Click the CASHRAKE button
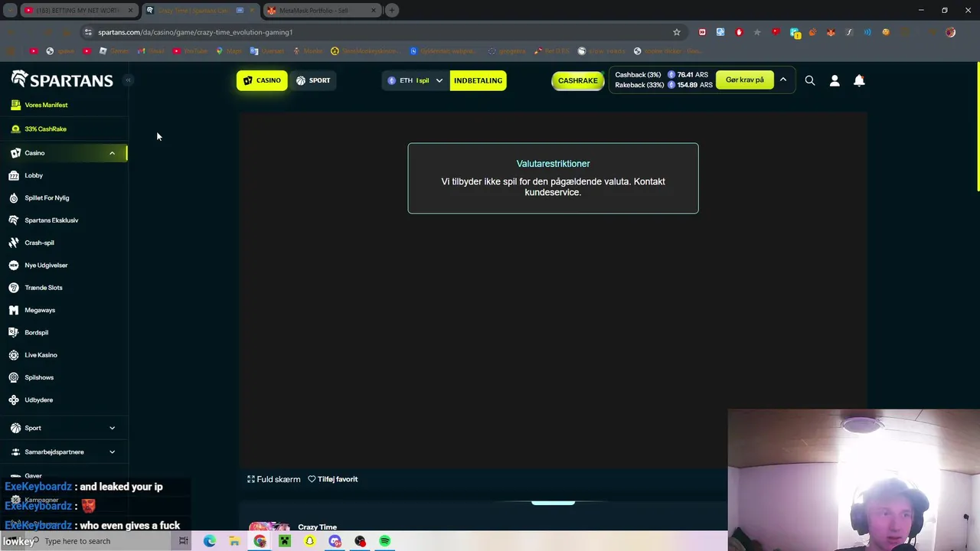This screenshot has height=551, width=980. pos(578,80)
